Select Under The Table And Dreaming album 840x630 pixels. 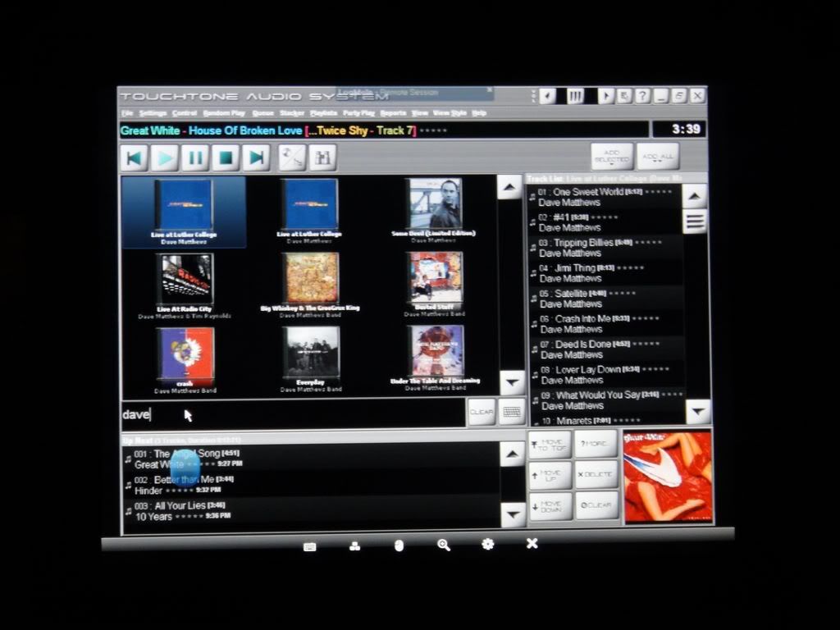point(435,358)
